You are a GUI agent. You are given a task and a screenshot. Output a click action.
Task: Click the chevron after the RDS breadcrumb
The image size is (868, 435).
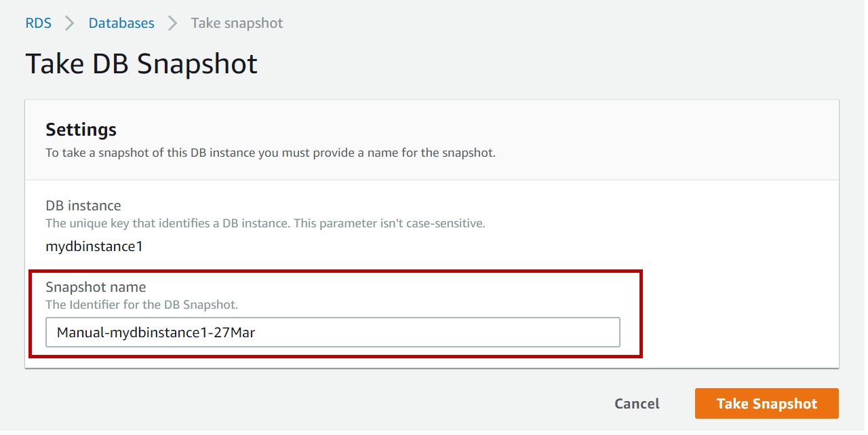(x=69, y=23)
